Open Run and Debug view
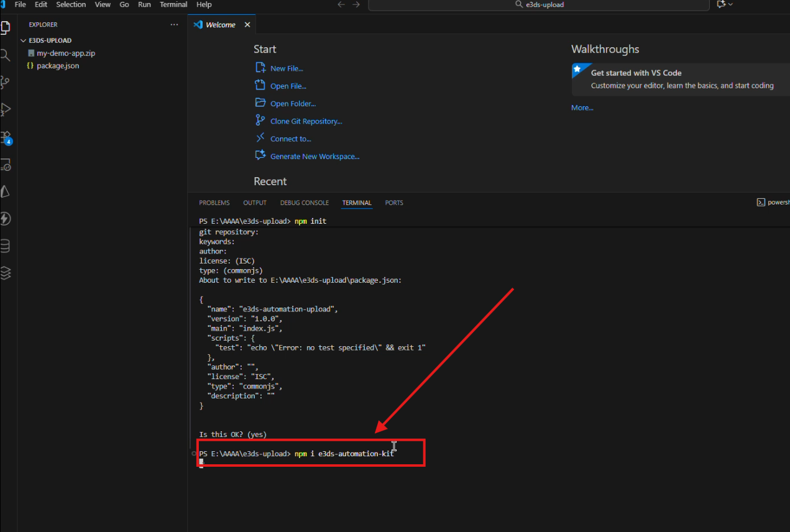The image size is (790, 532). click(x=6, y=109)
